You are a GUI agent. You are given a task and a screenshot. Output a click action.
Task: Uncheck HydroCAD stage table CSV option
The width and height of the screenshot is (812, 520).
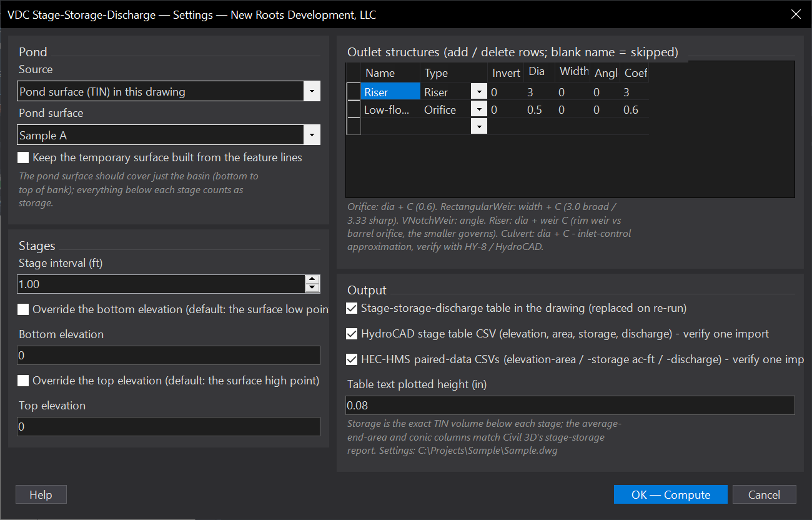tap(352, 334)
